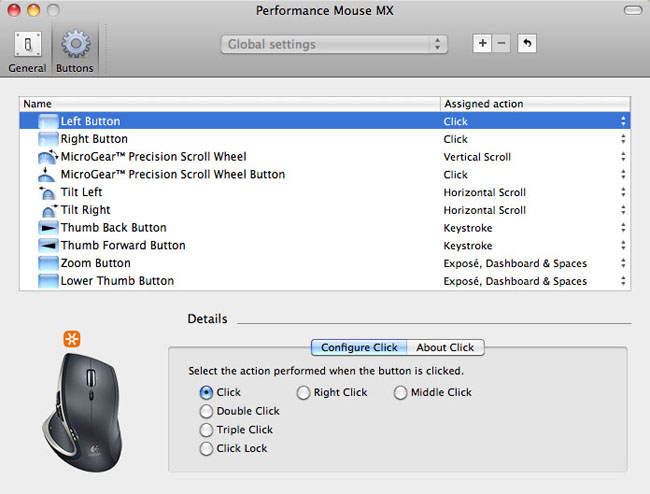Switch to the Configure Click tab
The width and height of the screenshot is (650, 494).
(359, 347)
